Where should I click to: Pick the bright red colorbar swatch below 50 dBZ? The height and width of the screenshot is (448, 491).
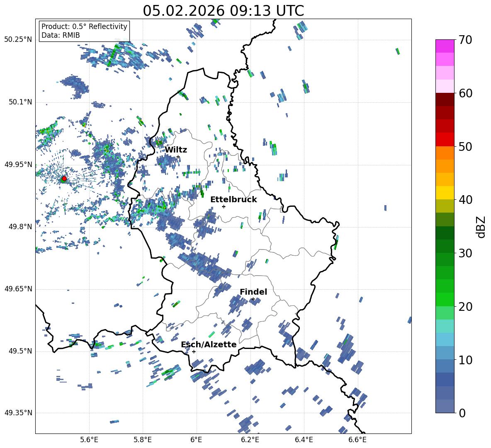[445, 139]
